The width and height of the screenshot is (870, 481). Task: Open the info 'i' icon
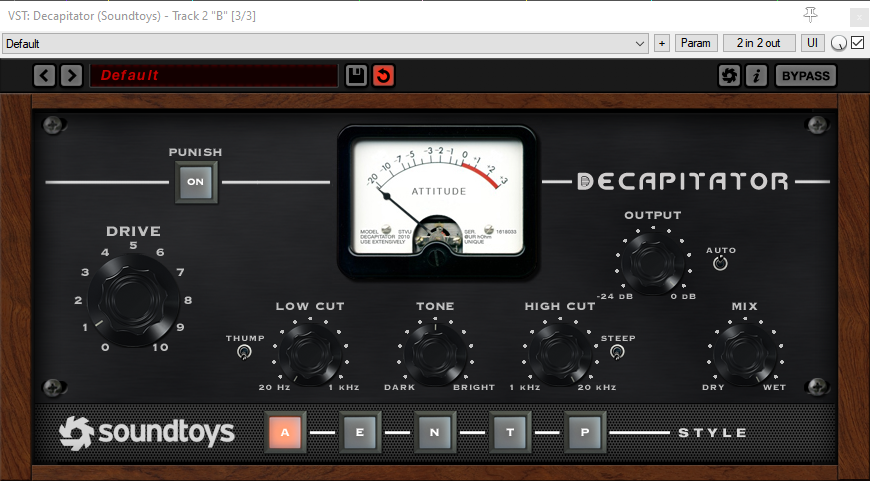(x=756, y=76)
